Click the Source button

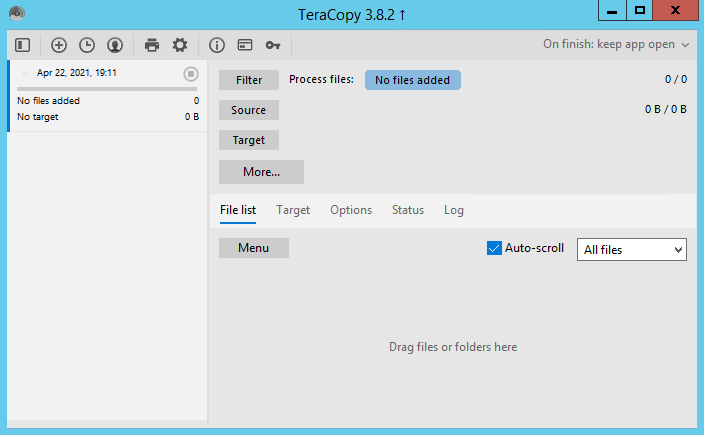(x=249, y=110)
